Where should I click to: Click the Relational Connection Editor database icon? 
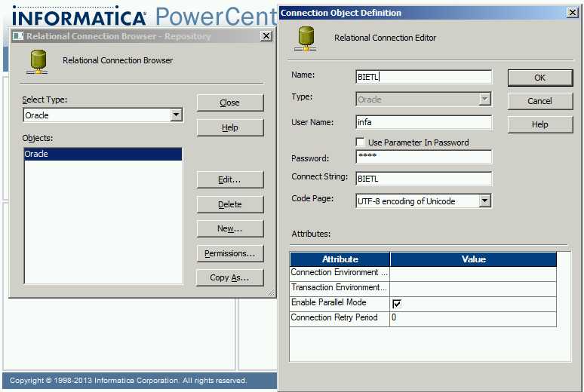[x=306, y=38]
